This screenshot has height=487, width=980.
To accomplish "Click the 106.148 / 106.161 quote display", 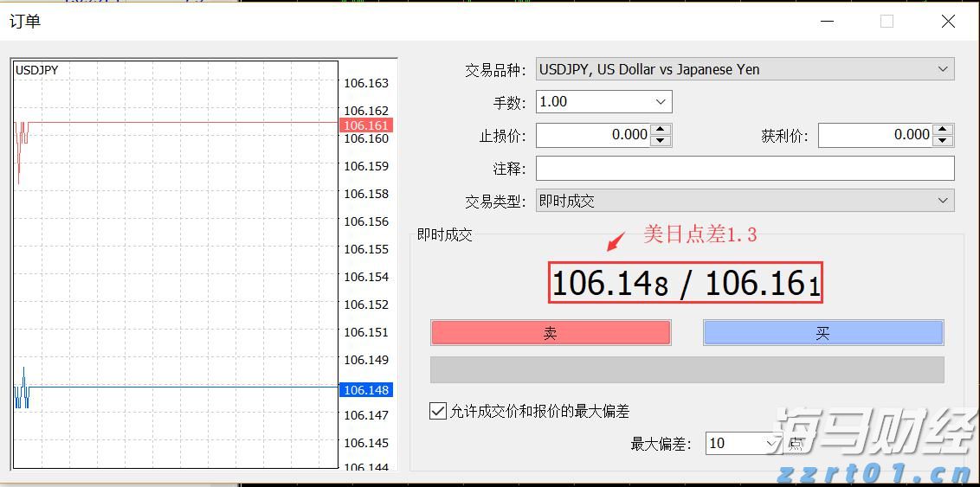I will [685, 283].
